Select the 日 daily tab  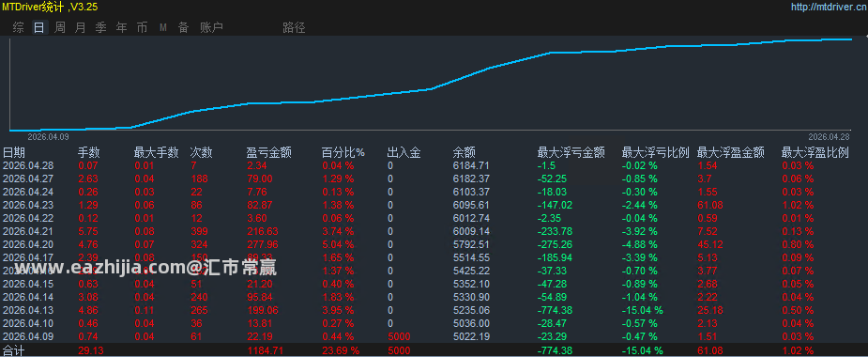pos(38,28)
